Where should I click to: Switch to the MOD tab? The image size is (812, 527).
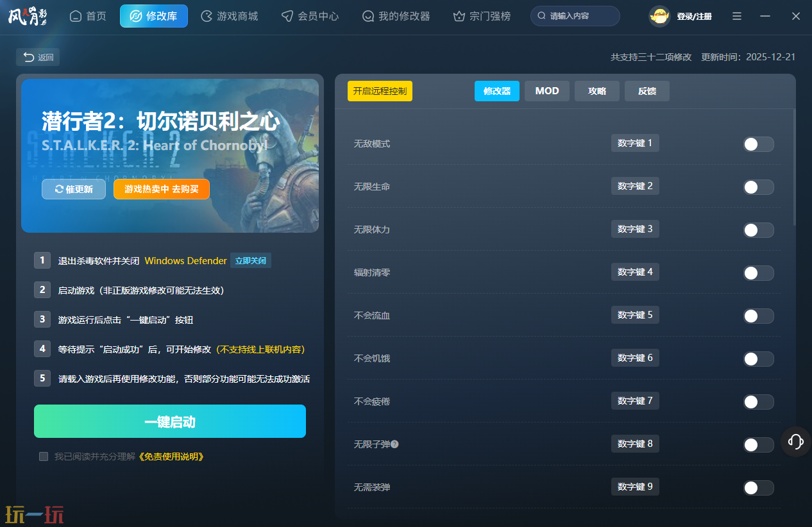[x=547, y=91]
